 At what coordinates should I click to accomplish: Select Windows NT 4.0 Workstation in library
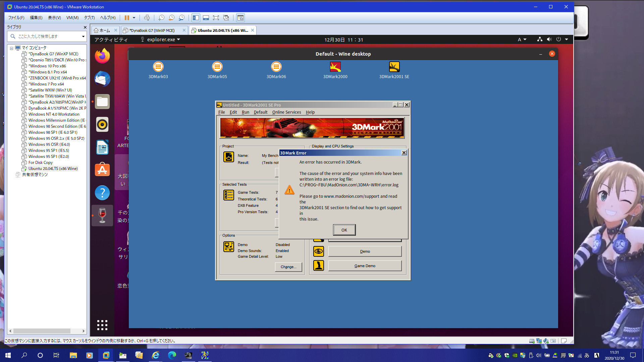54,114
